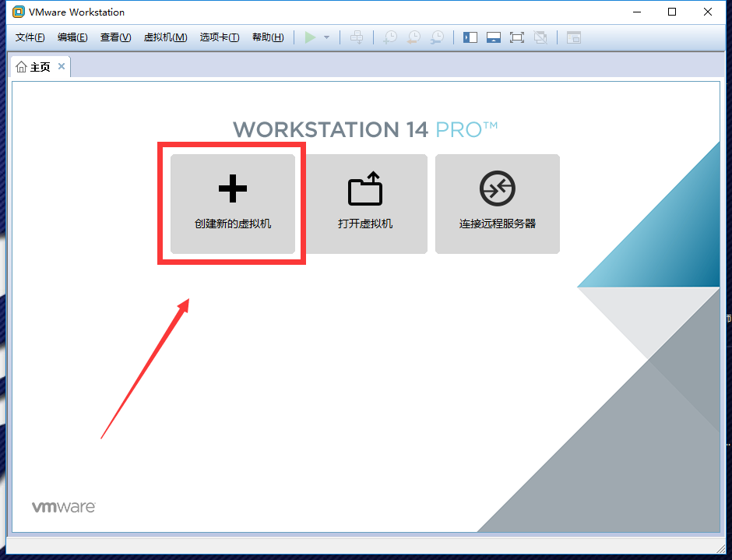Toggle the library sidebar view icon
732x560 pixels.
point(470,37)
